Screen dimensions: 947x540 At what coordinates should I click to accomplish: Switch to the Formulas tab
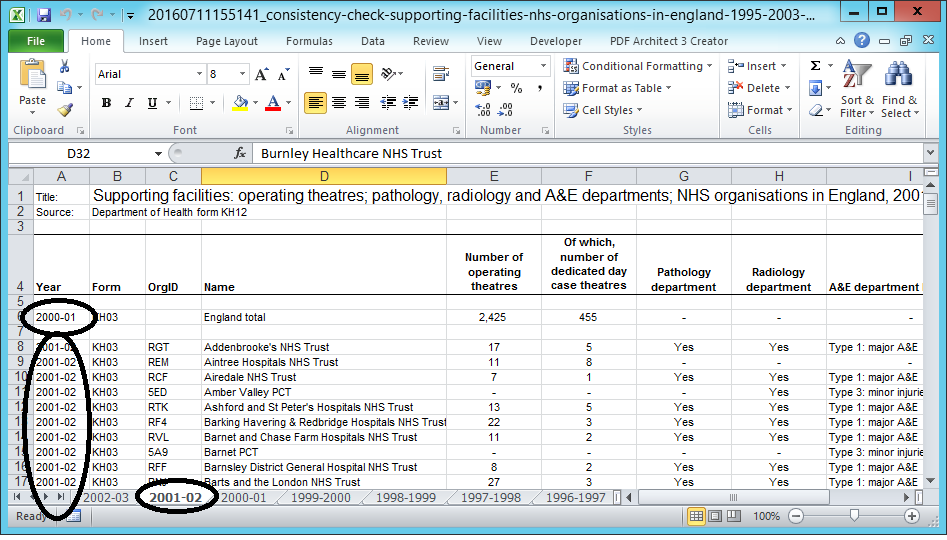309,41
